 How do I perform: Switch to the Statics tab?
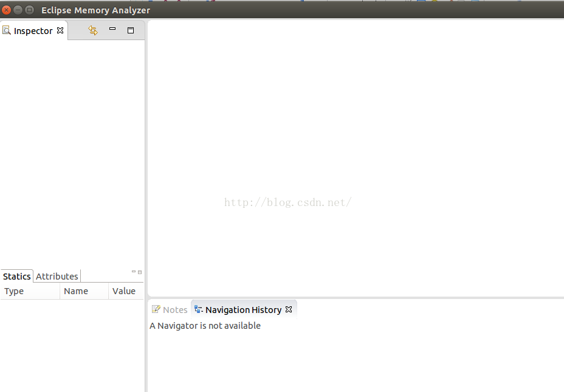16,276
